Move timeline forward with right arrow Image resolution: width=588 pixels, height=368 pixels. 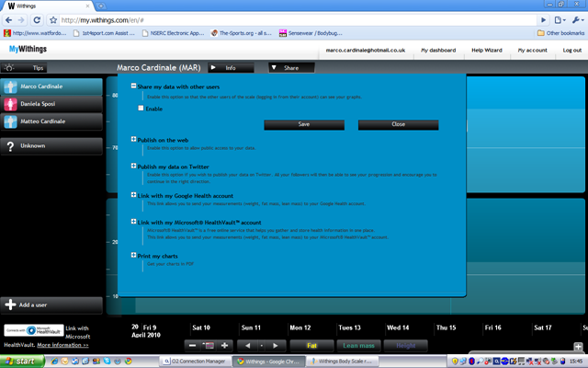click(x=276, y=346)
